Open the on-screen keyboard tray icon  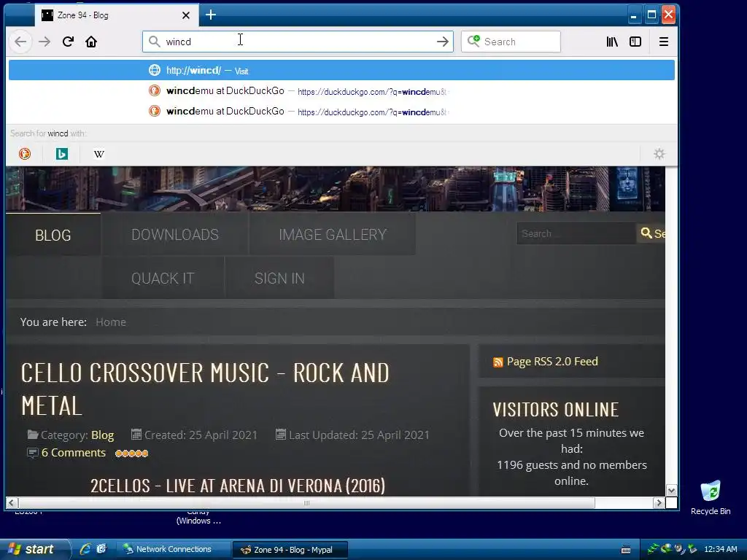pos(626,550)
